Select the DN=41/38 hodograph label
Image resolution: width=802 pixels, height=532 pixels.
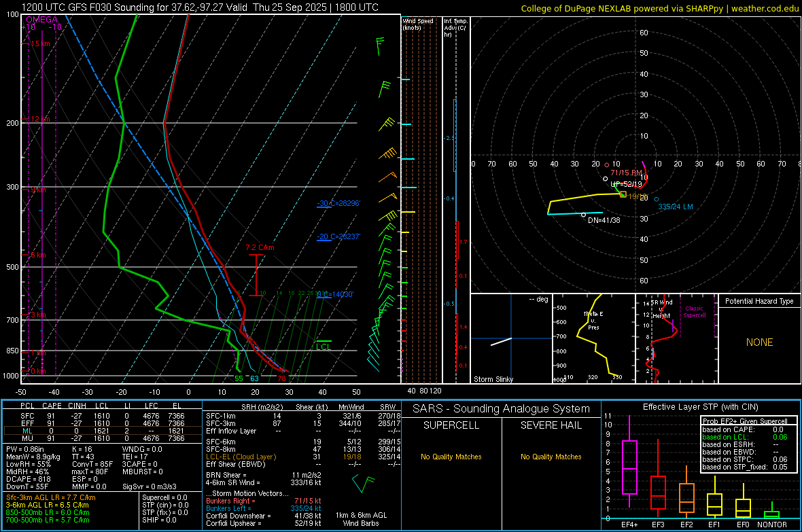tap(604, 220)
